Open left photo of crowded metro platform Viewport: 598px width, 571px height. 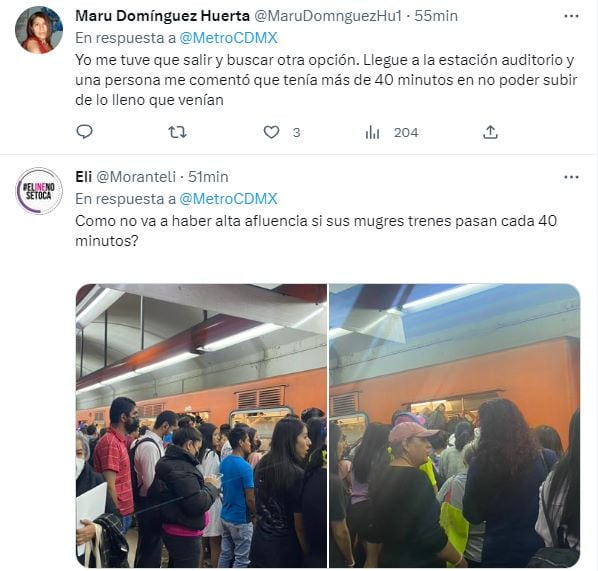tap(201, 426)
